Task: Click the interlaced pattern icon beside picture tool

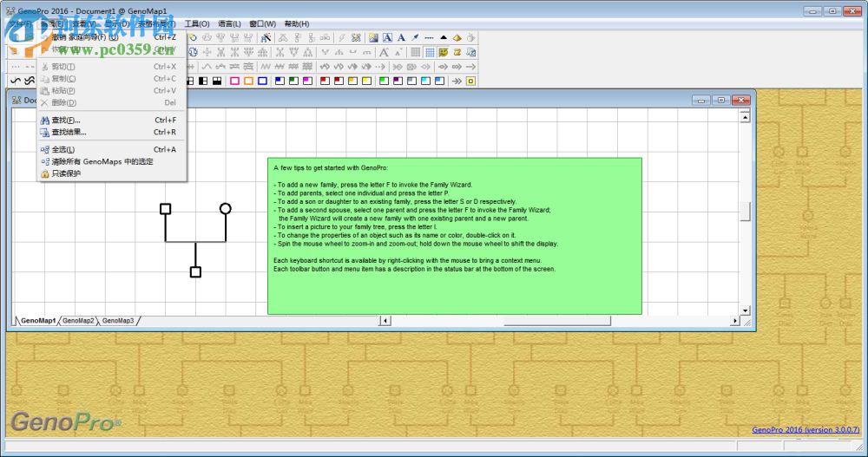Action: tap(356, 37)
